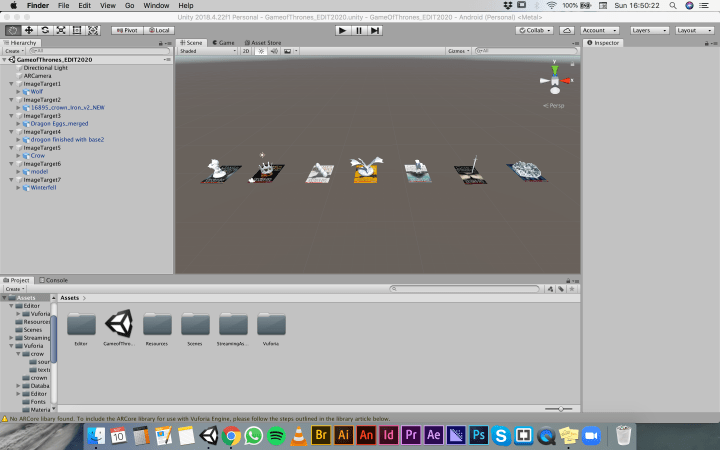Select the combined Transform tool

click(x=93, y=30)
